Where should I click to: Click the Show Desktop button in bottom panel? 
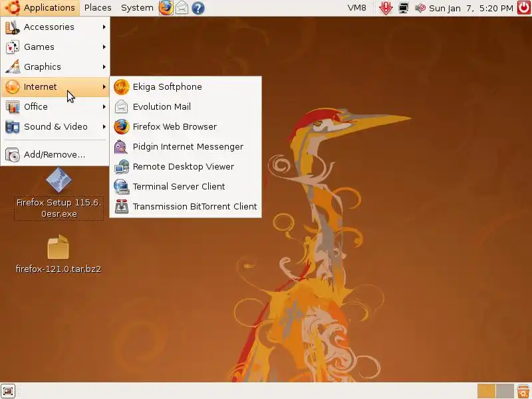click(8, 391)
